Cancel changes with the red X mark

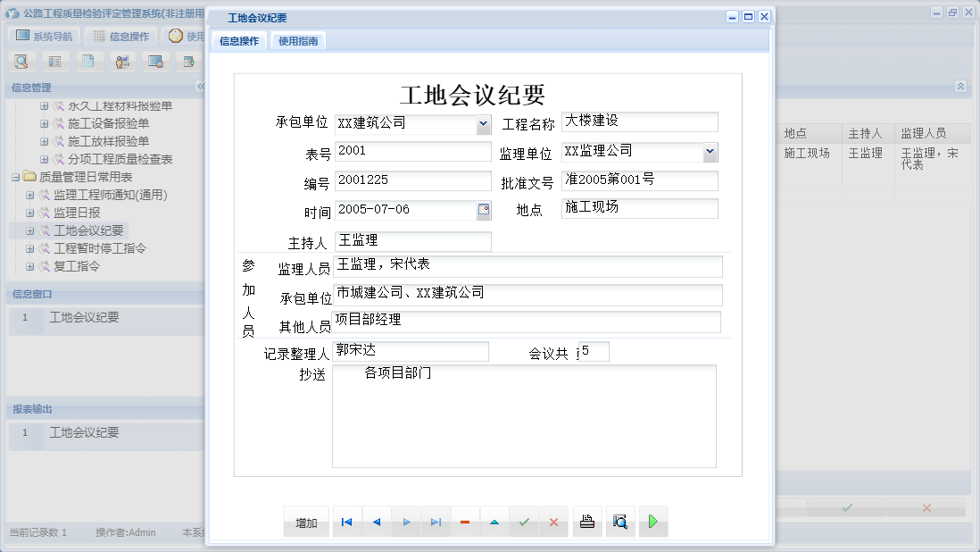[x=553, y=521]
